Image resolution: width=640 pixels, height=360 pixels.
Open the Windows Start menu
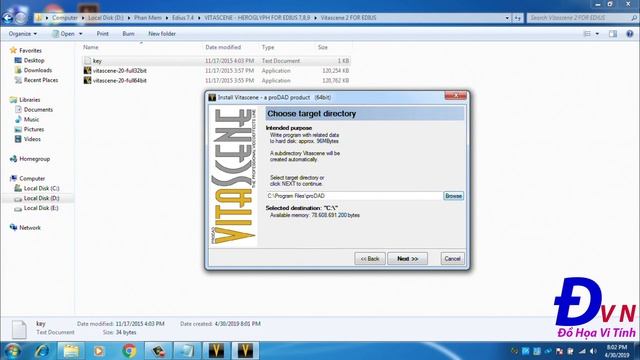tap(12, 351)
